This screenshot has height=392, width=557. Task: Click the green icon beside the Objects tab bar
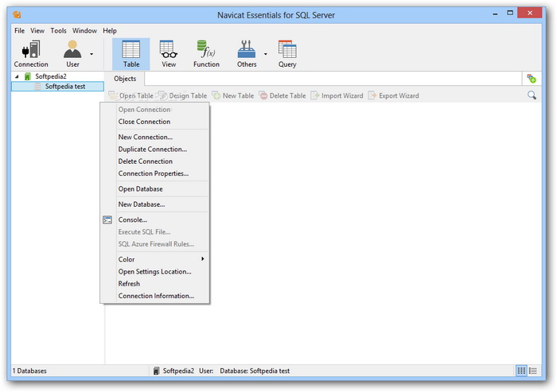click(x=531, y=79)
